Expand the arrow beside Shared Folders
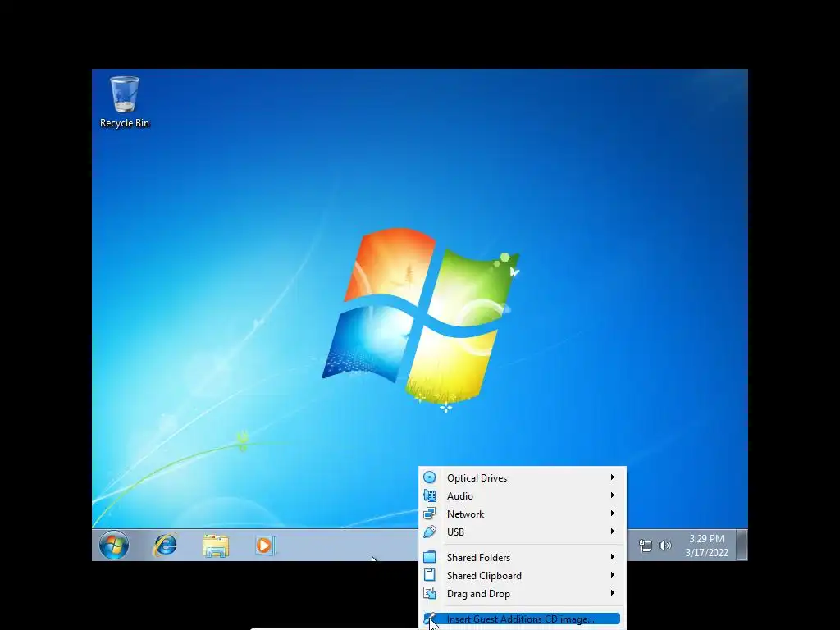Viewport: 840px width, 630px height. point(612,557)
